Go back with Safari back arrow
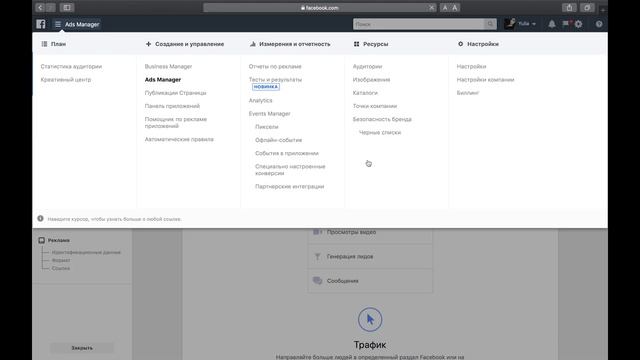The height and width of the screenshot is (360, 640). [x=40, y=7]
